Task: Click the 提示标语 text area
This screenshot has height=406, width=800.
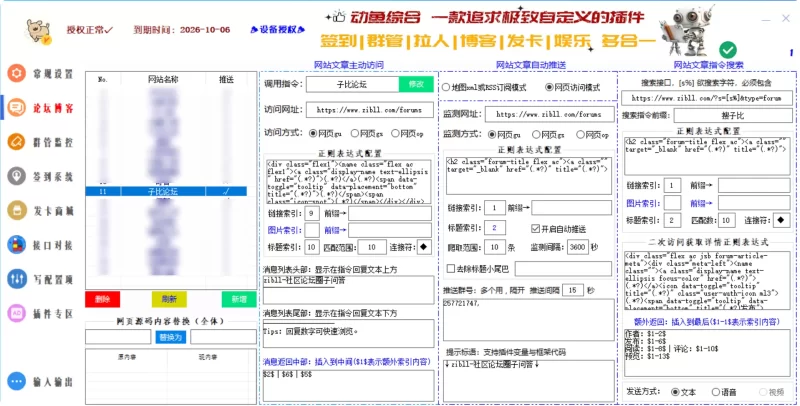Action: 529,381
